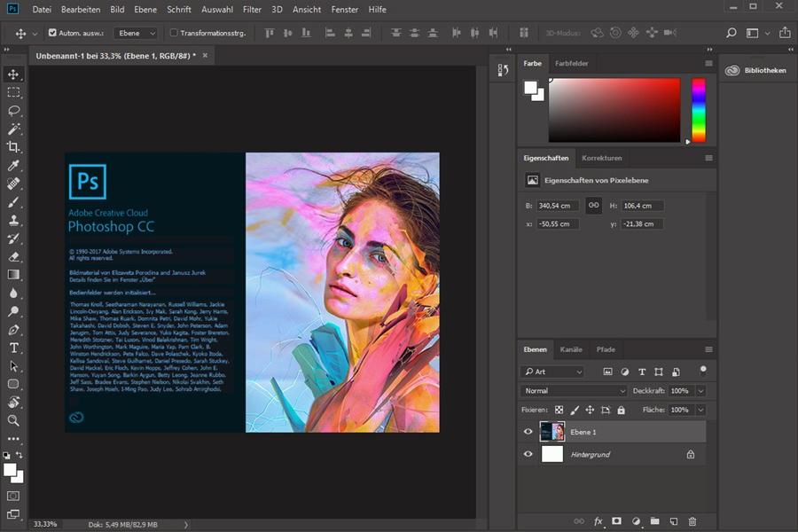Screen dimensions: 798x532
Task: Create a new layer group
Action: [x=655, y=521]
